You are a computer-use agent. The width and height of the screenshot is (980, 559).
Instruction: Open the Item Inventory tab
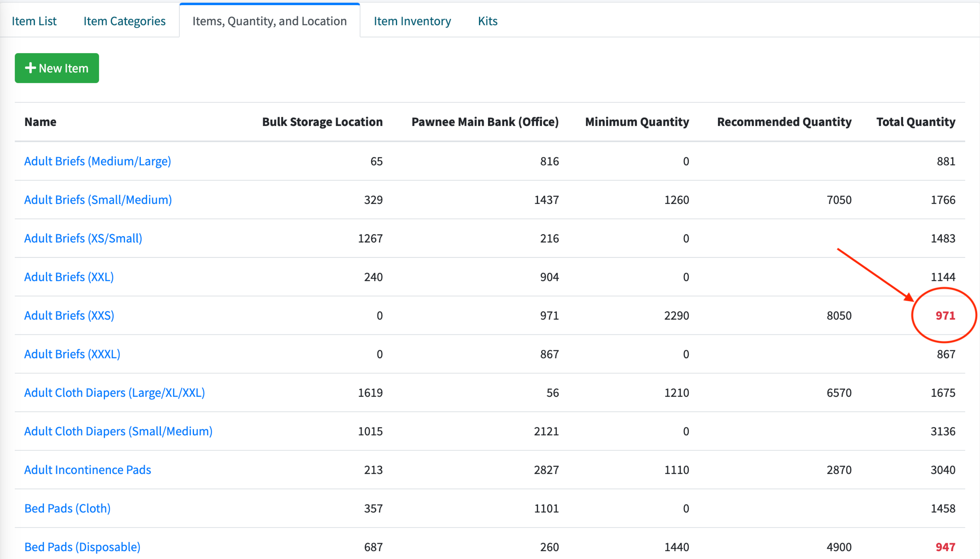[412, 21]
